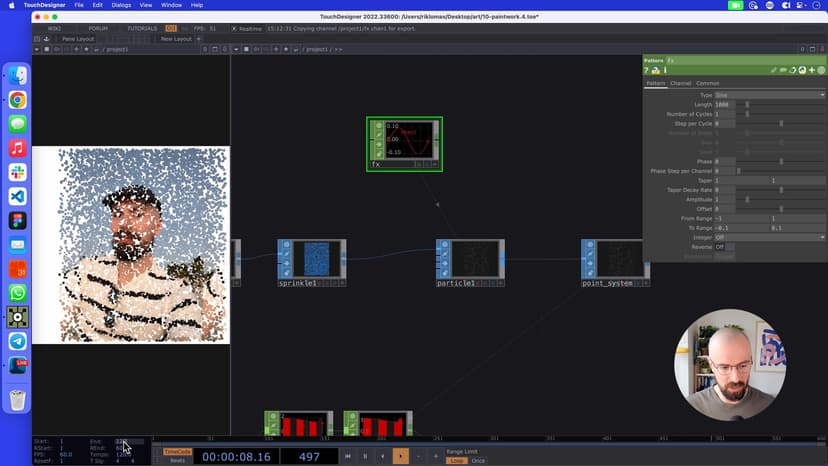The image size is (828, 466).
Task: Open the left pane type dropdown arrow
Action: click(37, 49)
